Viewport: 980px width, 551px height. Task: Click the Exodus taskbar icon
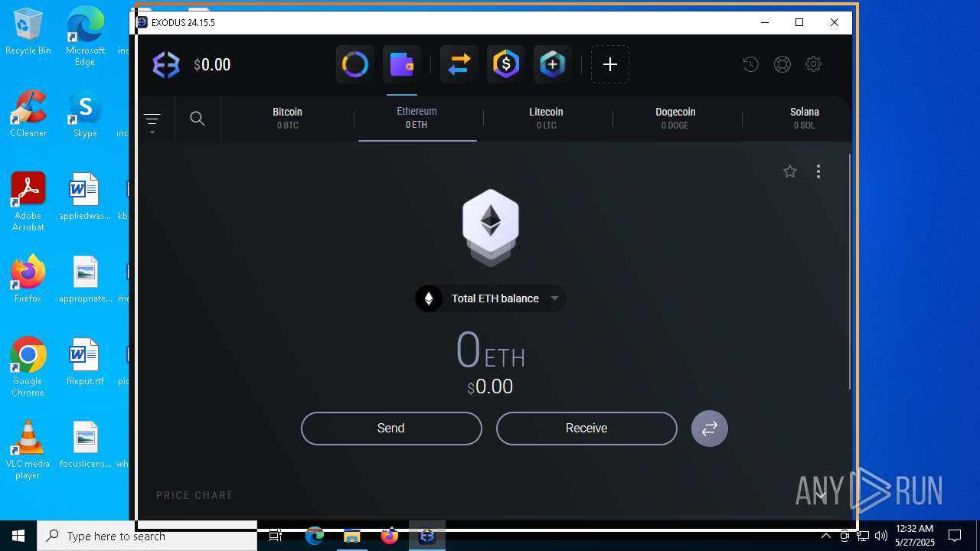(427, 536)
